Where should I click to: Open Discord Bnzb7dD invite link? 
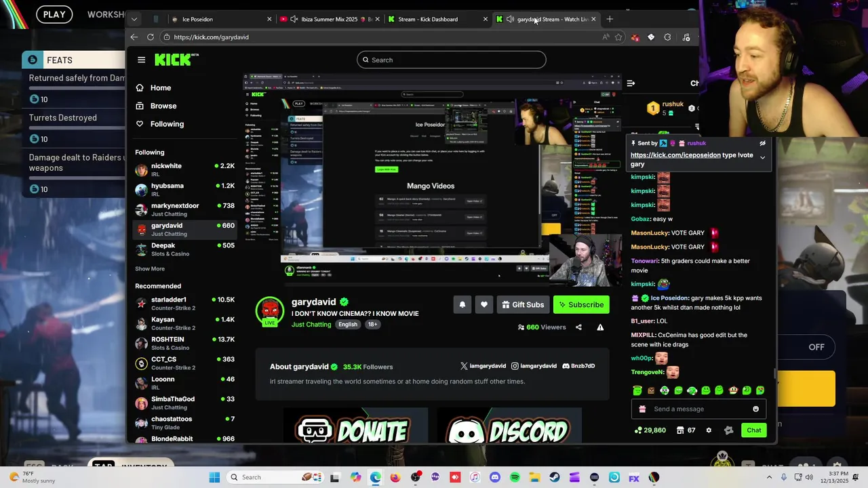pos(578,366)
